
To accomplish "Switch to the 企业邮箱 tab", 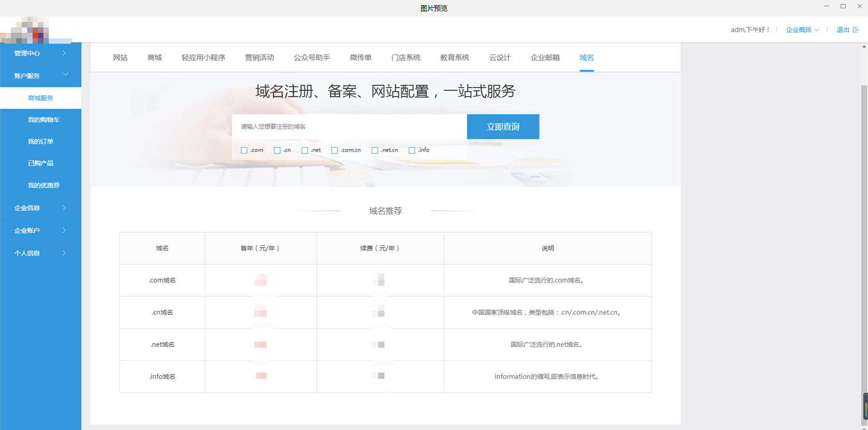I will click(x=545, y=57).
